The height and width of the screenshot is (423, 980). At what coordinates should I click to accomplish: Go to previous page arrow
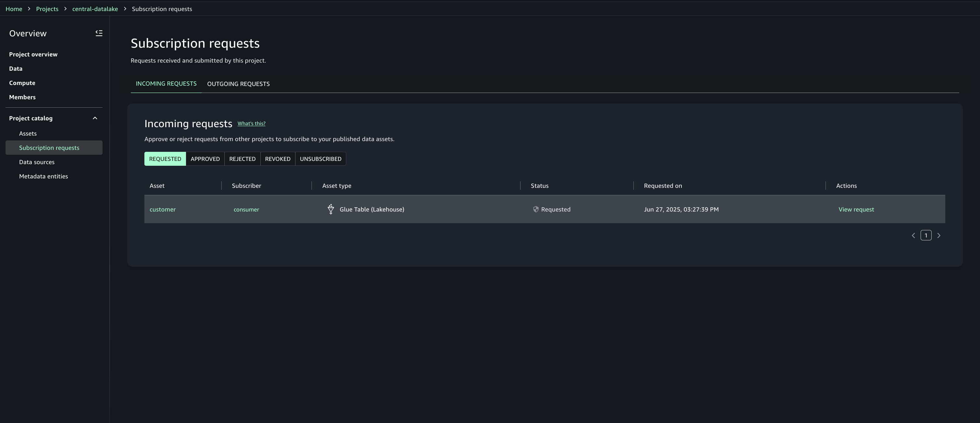click(x=913, y=236)
